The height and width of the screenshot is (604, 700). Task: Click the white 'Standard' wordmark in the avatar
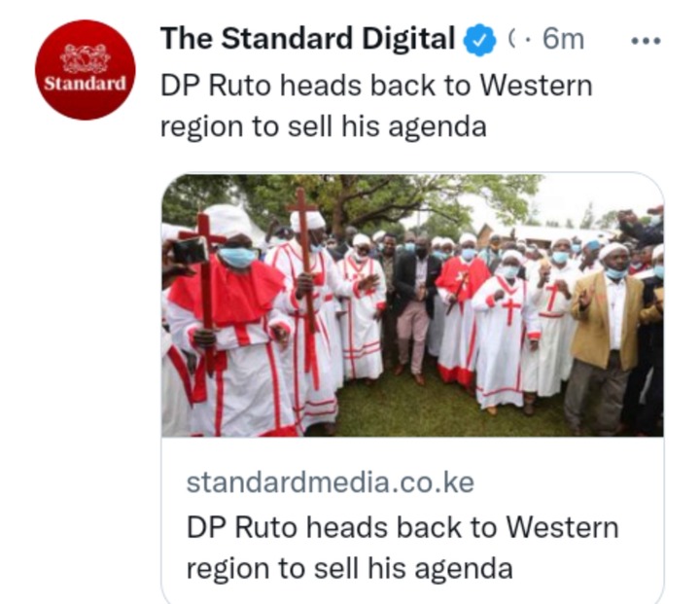(85, 84)
